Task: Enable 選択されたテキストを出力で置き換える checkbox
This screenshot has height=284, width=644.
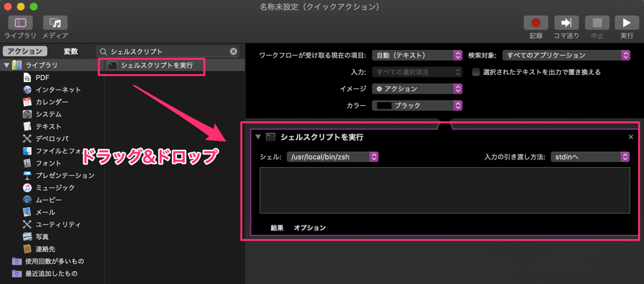Action: pyautogui.click(x=476, y=72)
